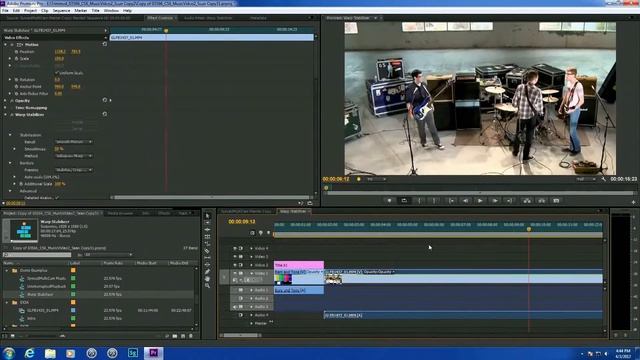Open the Method dropdown in Stabilization
Screen dimensions: 640x360
coord(73,156)
